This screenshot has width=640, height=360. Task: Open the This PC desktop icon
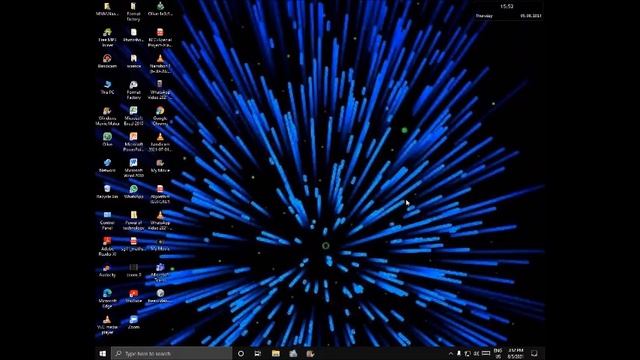coord(107,87)
